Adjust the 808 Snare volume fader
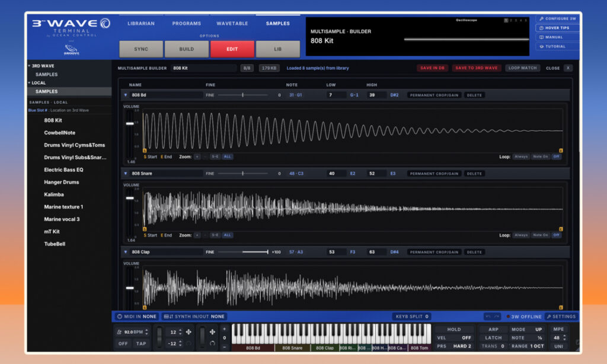This screenshot has height=364, width=607. (x=130, y=198)
